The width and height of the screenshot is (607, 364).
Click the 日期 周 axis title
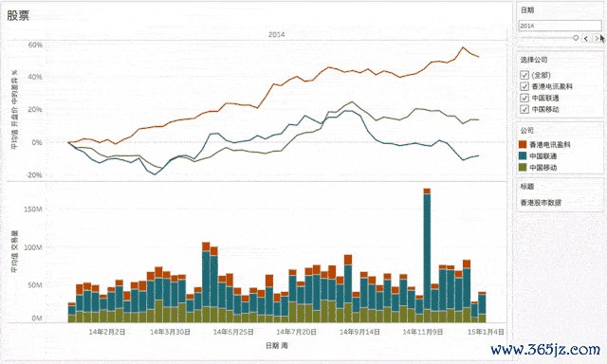pyautogui.click(x=276, y=345)
